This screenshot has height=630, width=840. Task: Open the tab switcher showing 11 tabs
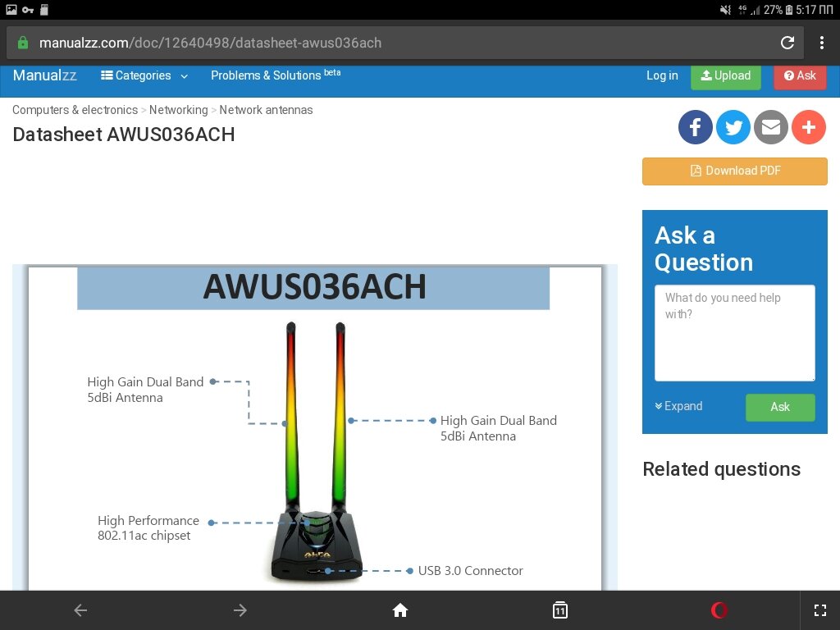click(559, 609)
